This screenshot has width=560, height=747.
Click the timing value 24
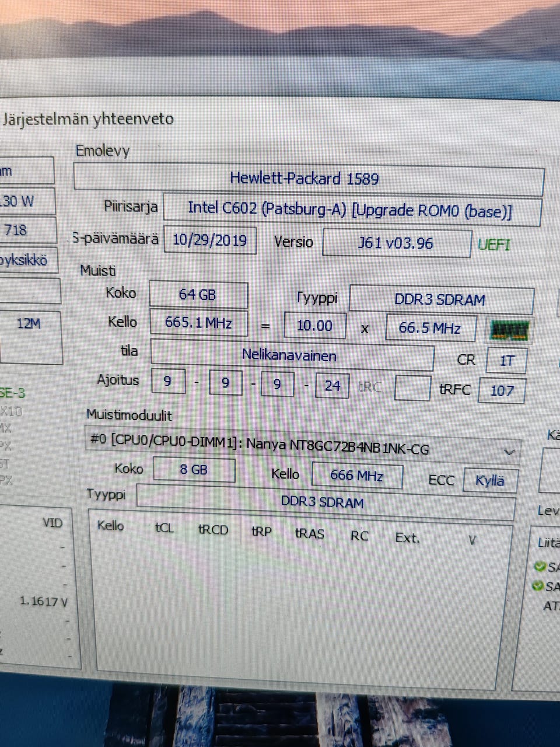(332, 386)
